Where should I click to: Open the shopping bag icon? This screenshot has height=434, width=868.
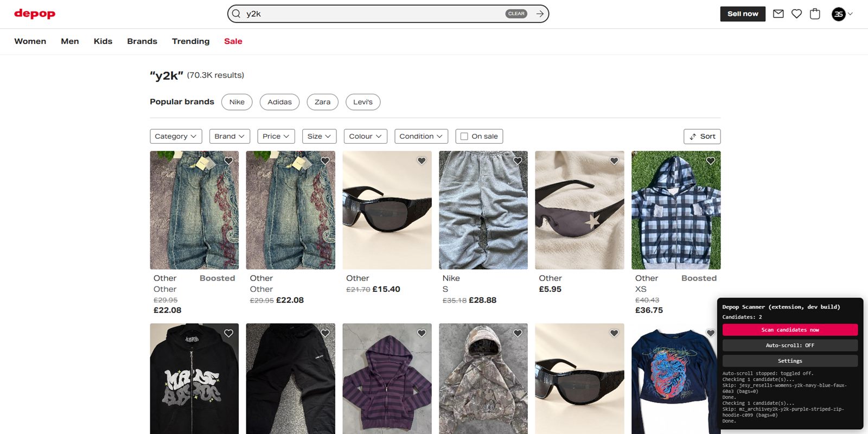point(815,14)
